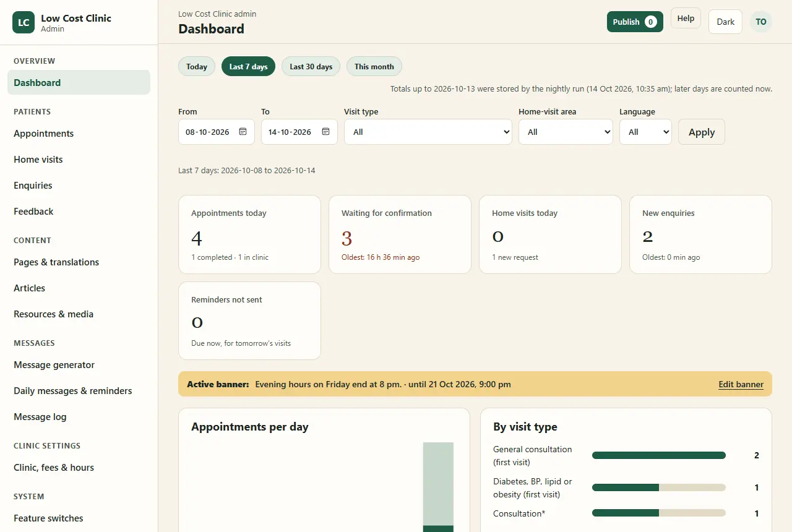Open Feedback in the sidebar
The height and width of the screenshot is (532, 792).
tap(79, 211)
